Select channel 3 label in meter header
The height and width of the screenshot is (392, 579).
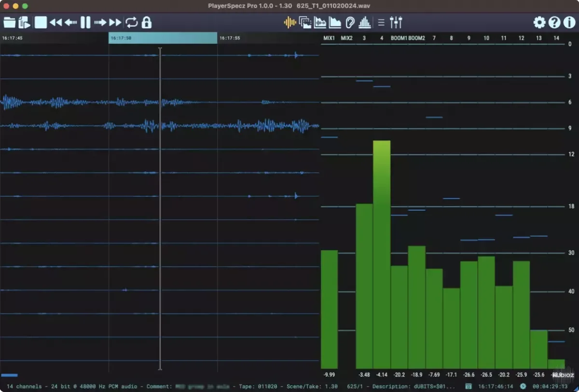pos(364,38)
